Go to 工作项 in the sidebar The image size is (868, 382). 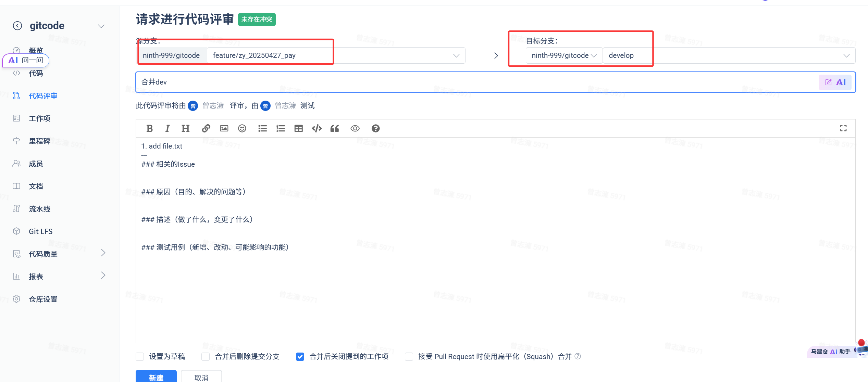[39, 118]
